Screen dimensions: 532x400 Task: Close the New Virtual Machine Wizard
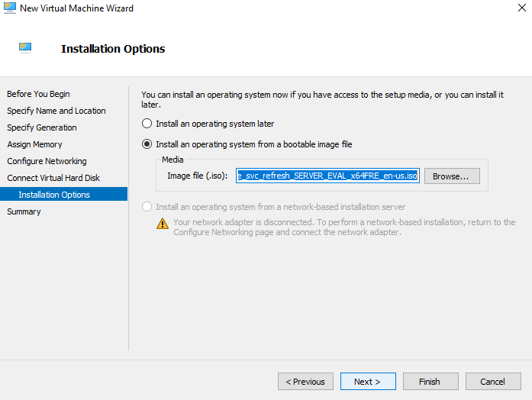[522, 8]
